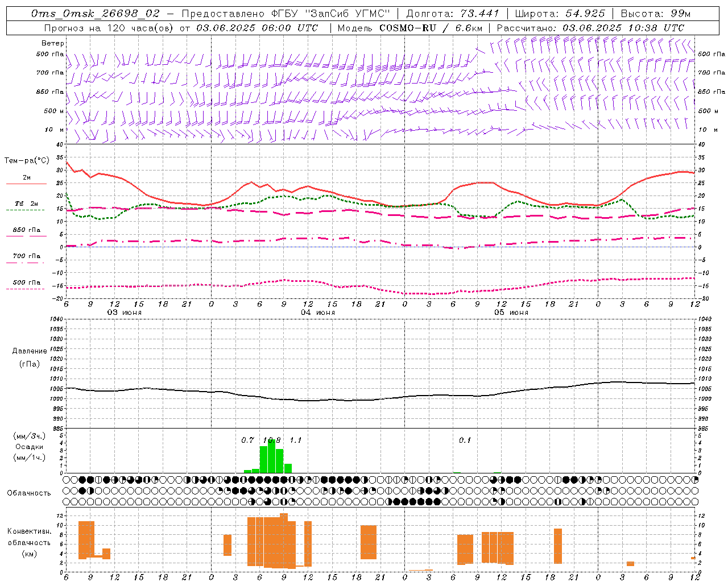
Task: Click the Рассчитано: 03.06.2025 10:38 UTC timestamp
Action: point(590,28)
